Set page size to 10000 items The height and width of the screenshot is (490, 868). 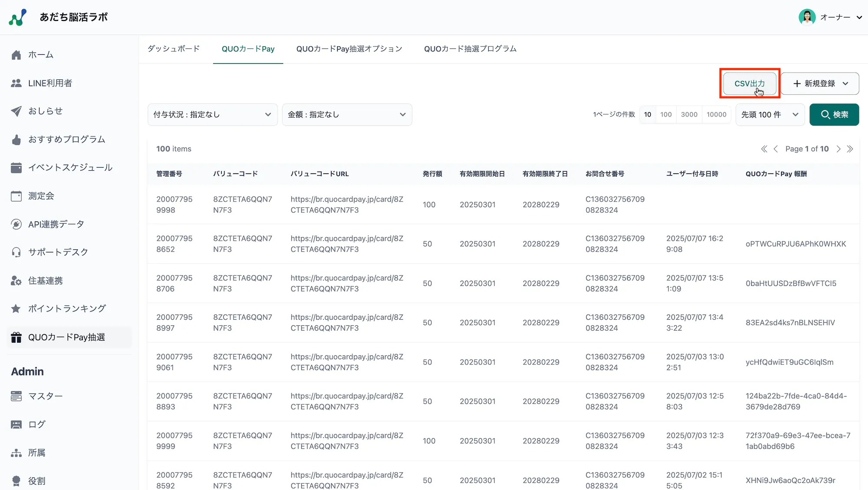[x=717, y=114]
